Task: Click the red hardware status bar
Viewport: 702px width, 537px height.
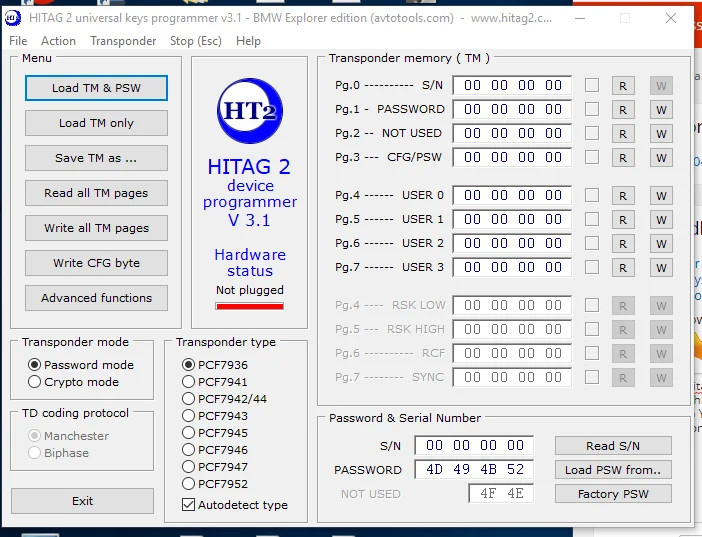Action: [x=249, y=306]
